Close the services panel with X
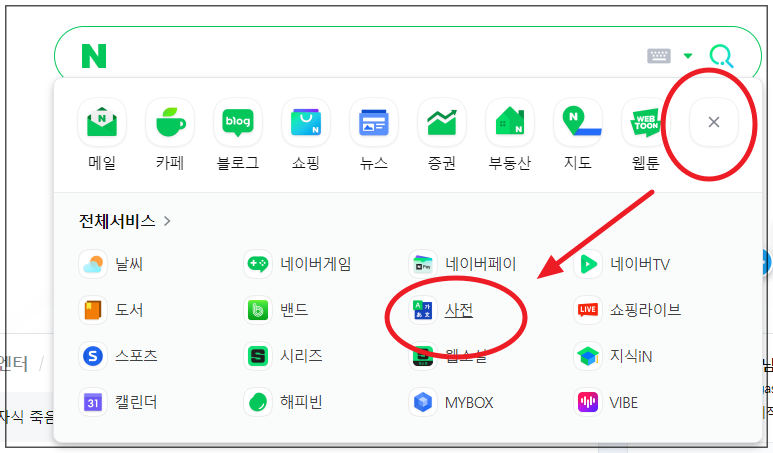The height and width of the screenshot is (453, 773). 713,122
